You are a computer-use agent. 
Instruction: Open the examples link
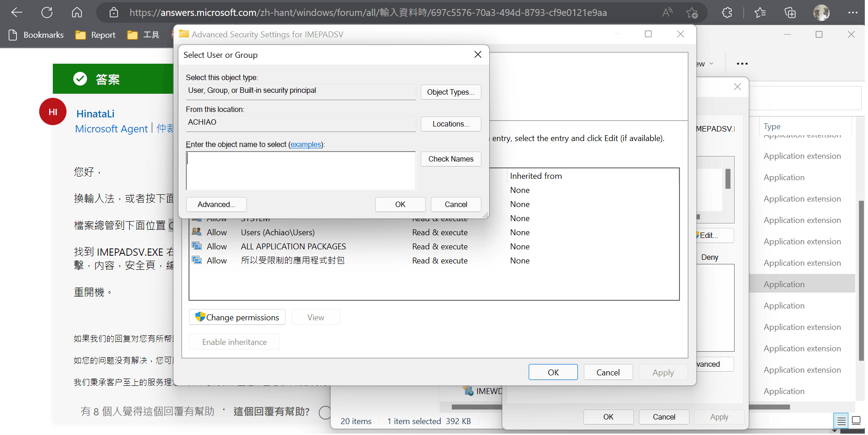pyautogui.click(x=306, y=144)
